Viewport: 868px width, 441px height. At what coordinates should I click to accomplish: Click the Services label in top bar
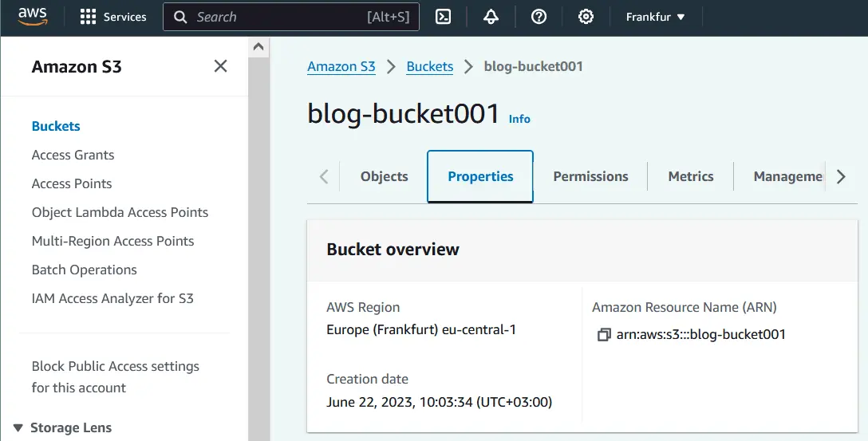click(x=125, y=18)
